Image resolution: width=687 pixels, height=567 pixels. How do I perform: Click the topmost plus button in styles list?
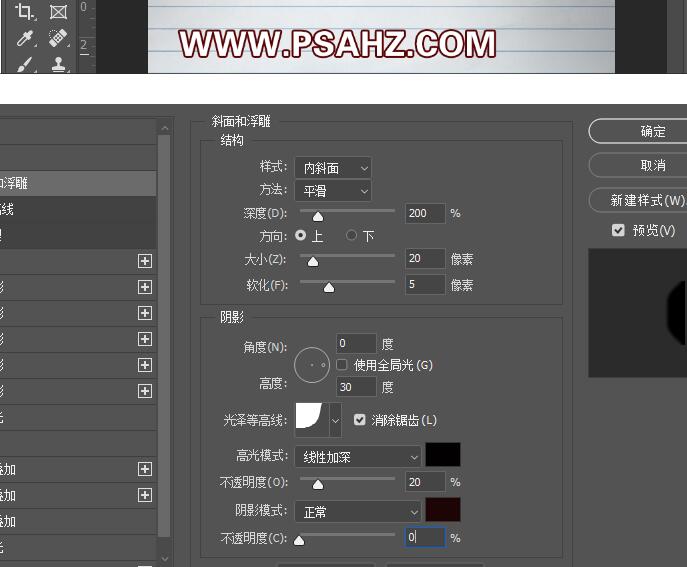point(145,261)
